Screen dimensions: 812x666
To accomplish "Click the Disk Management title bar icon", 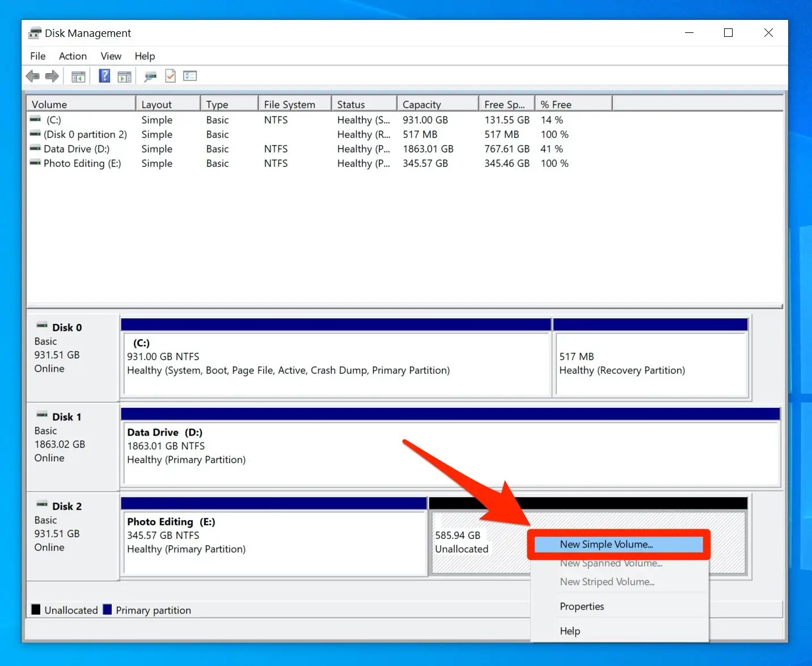I will [x=35, y=33].
